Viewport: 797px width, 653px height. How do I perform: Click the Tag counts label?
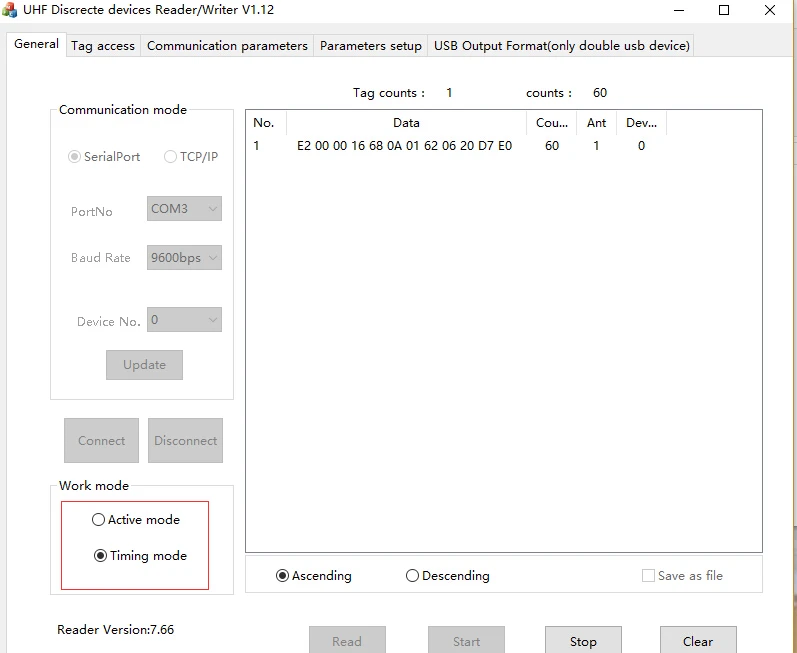click(x=389, y=93)
